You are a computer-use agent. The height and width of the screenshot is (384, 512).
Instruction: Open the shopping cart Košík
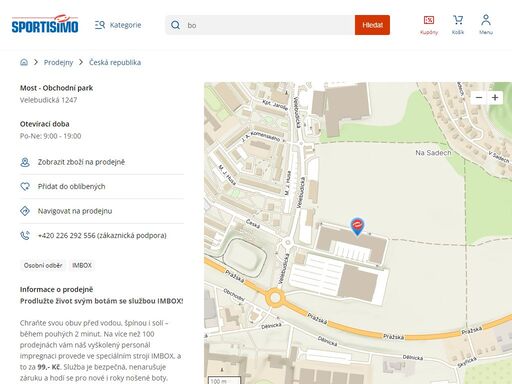458,25
